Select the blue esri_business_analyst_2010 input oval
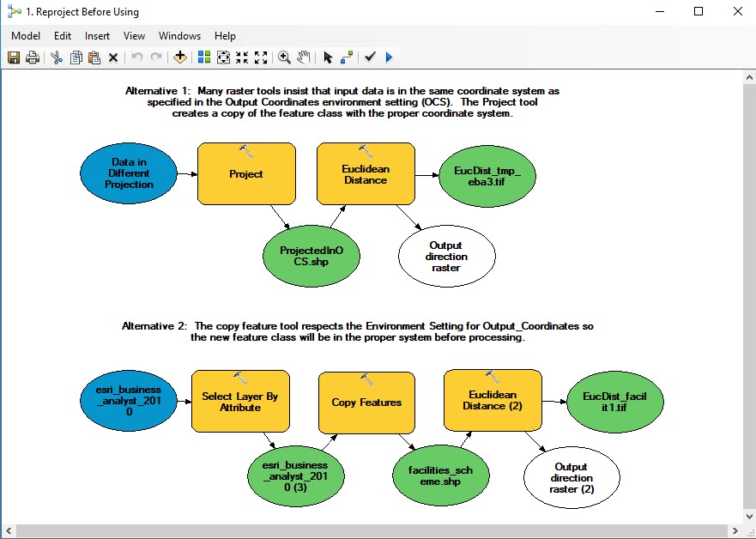 129,401
